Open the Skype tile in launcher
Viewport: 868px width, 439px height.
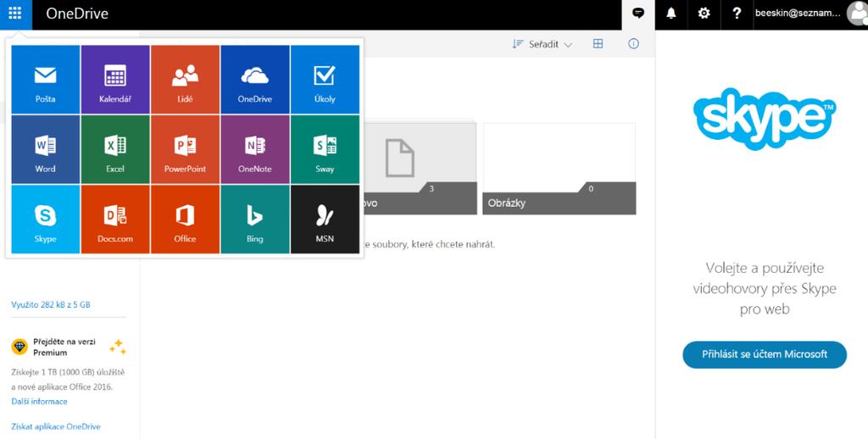[46, 219]
